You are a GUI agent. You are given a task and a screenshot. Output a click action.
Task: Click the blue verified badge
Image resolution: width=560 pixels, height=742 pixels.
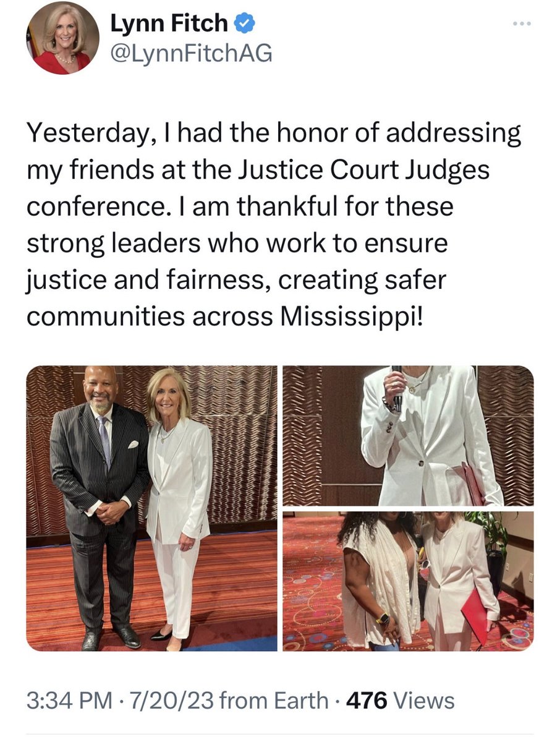pyautogui.click(x=245, y=25)
